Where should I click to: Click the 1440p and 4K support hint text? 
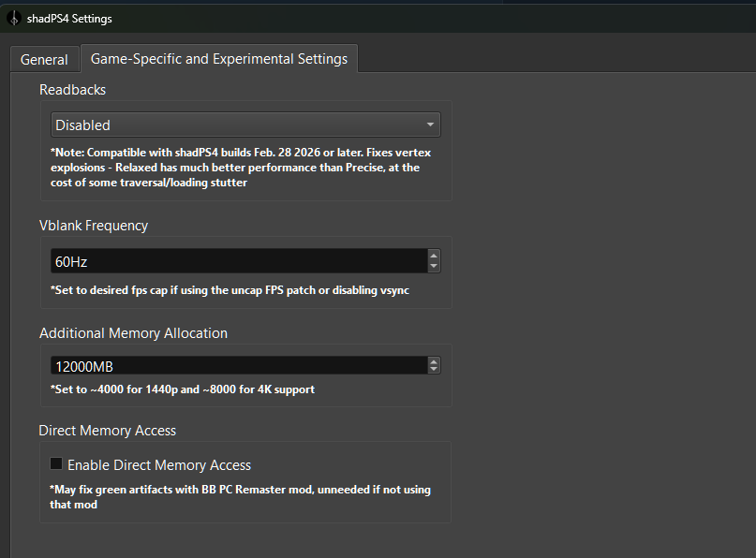(183, 389)
